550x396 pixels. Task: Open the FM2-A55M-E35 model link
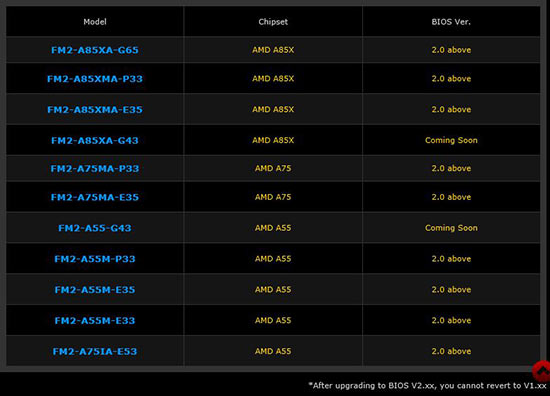tap(95, 290)
